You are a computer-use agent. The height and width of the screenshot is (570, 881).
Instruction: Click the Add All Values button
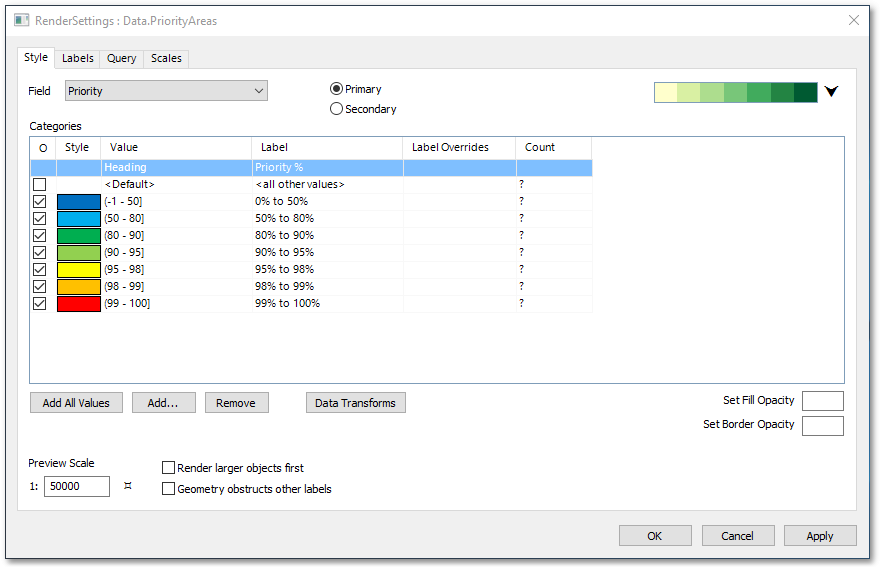76,403
